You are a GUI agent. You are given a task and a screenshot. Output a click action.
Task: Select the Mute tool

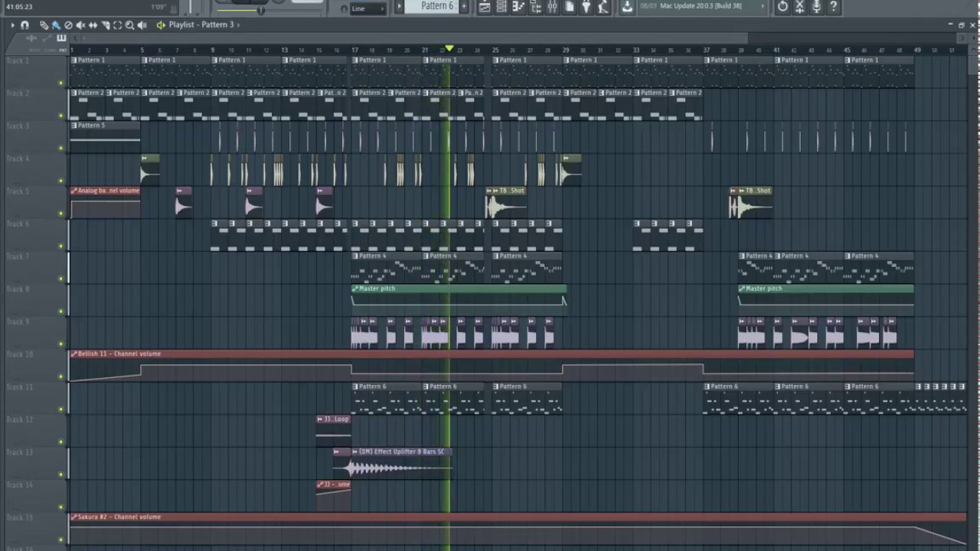pos(80,25)
